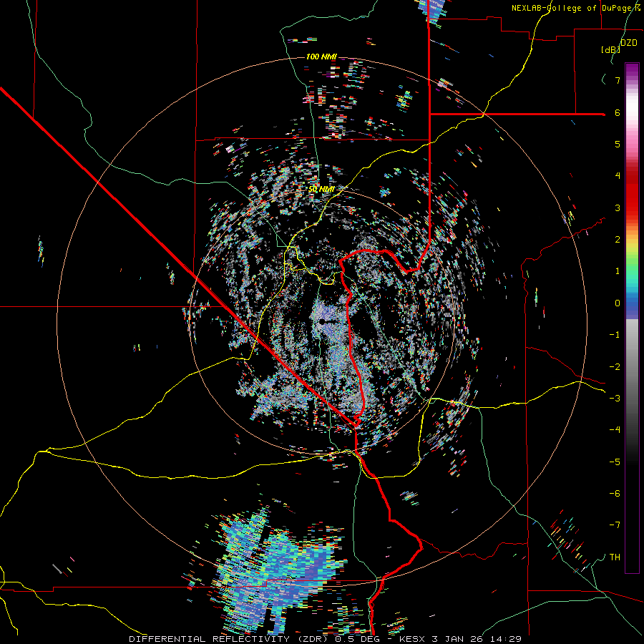Click the "-5" value on the color scale
The width and height of the screenshot is (644, 644).
click(615, 462)
